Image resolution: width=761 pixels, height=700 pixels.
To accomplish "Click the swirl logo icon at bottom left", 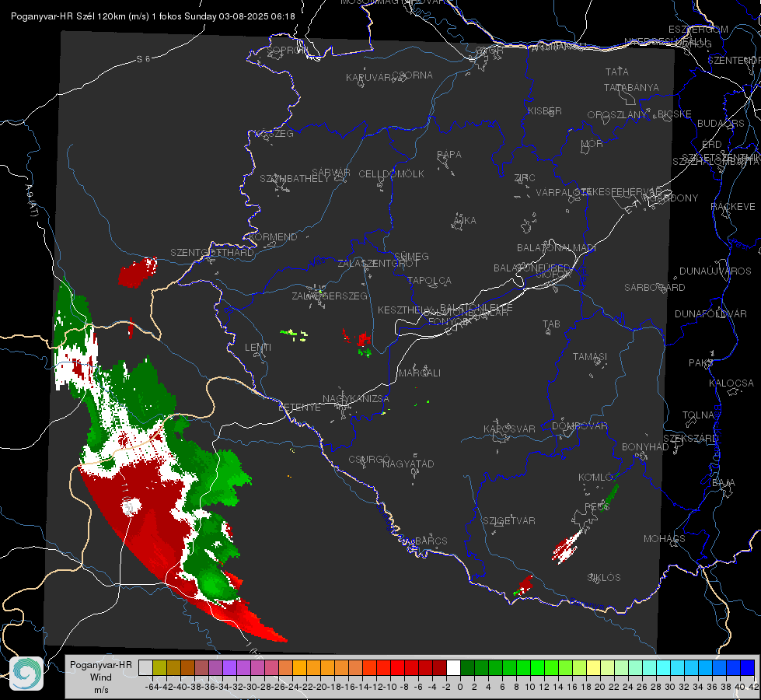I will [26, 674].
